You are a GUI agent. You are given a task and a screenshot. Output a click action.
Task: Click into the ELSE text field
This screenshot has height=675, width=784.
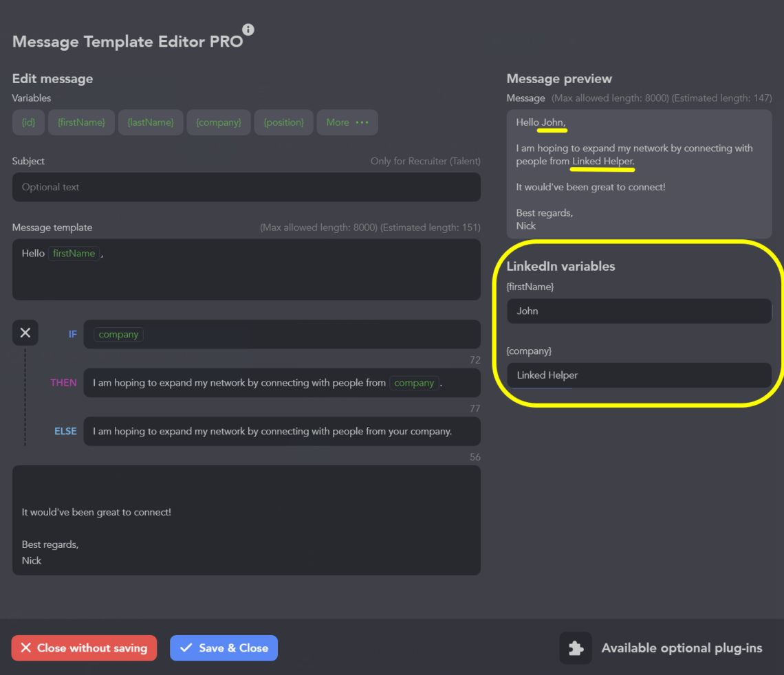(282, 432)
